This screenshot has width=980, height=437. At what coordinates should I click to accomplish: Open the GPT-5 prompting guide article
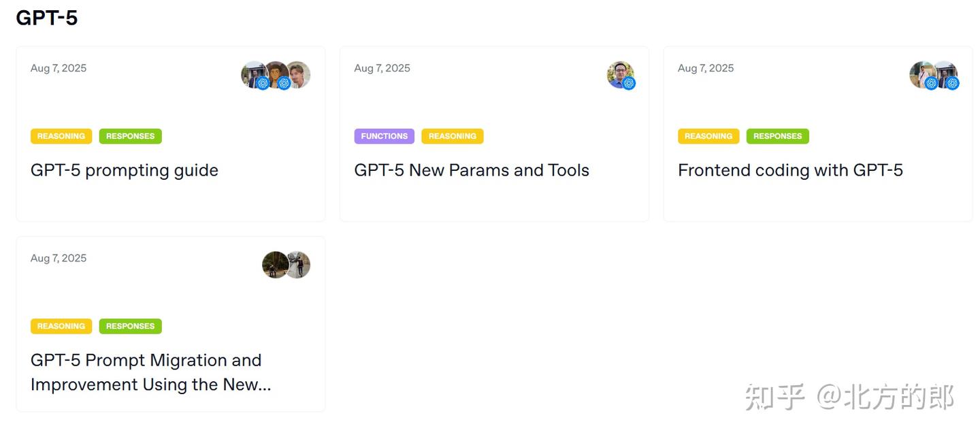pos(125,170)
